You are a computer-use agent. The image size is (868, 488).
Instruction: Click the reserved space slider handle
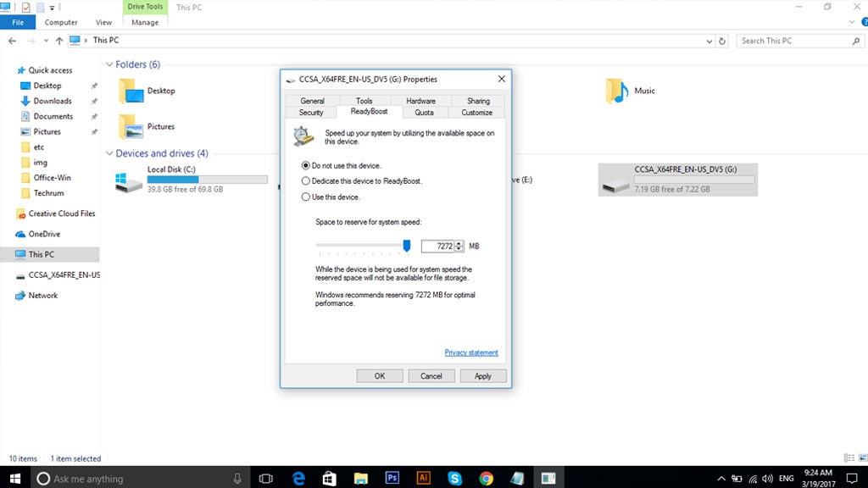(x=407, y=246)
